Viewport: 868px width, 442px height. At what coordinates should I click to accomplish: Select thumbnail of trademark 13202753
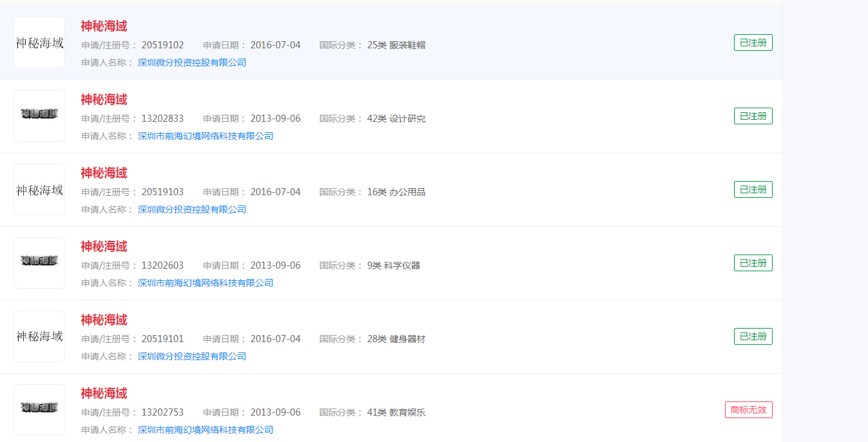pyautogui.click(x=39, y=410)
